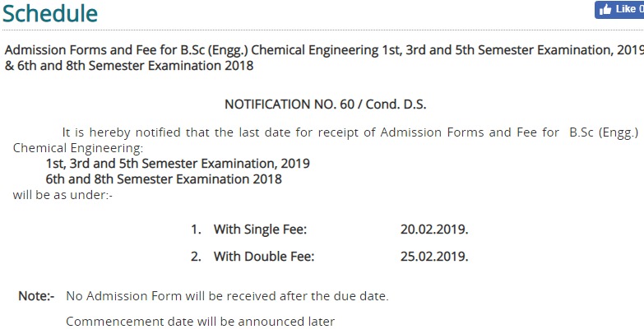Screen dimensions: 644x334
Task: Click list number 1 before Single Fee
Action: 196,230
